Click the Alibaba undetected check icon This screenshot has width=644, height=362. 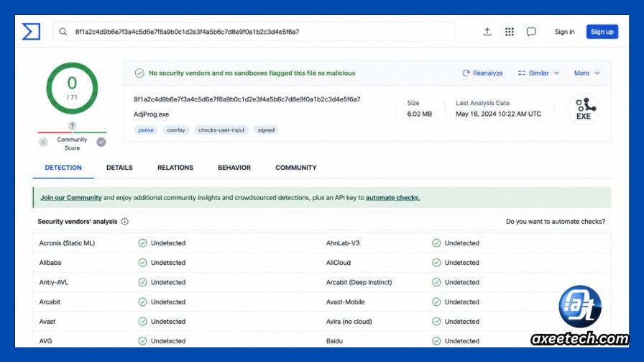point(142,263)
